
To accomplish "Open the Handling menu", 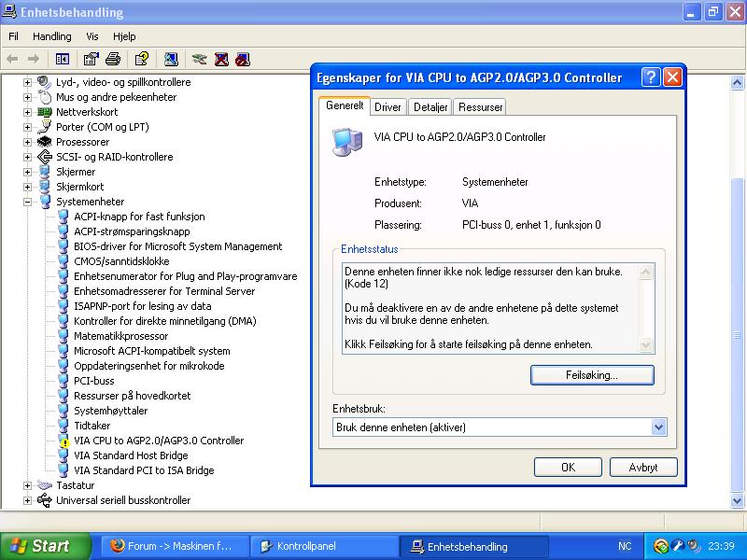I will 51,36.
